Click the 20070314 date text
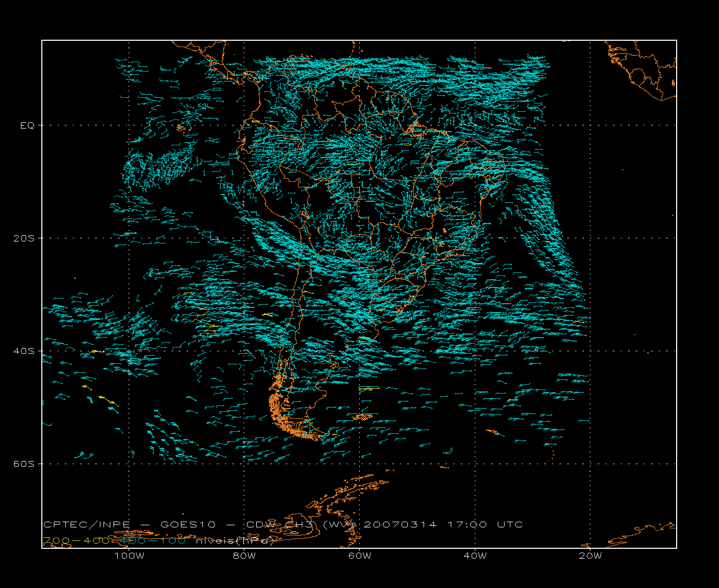 [x=400, y=525]
